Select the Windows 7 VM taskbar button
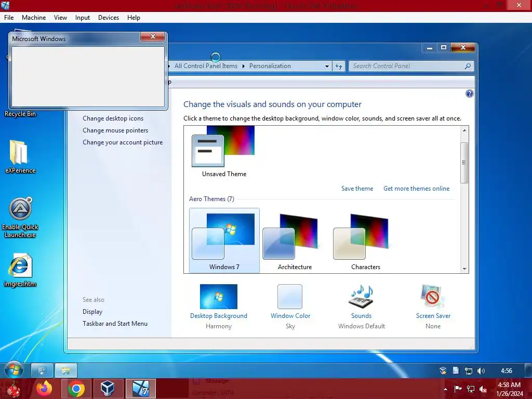Image resolution: width=532 pixels, height=399 pixels. pyautogui.click(x=140, y=389)
